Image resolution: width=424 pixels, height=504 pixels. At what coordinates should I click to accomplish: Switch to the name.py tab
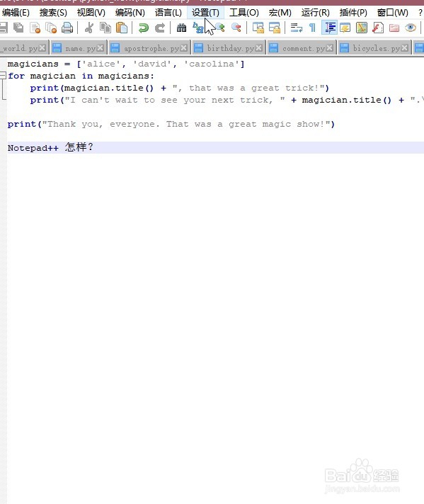[78, 48]
